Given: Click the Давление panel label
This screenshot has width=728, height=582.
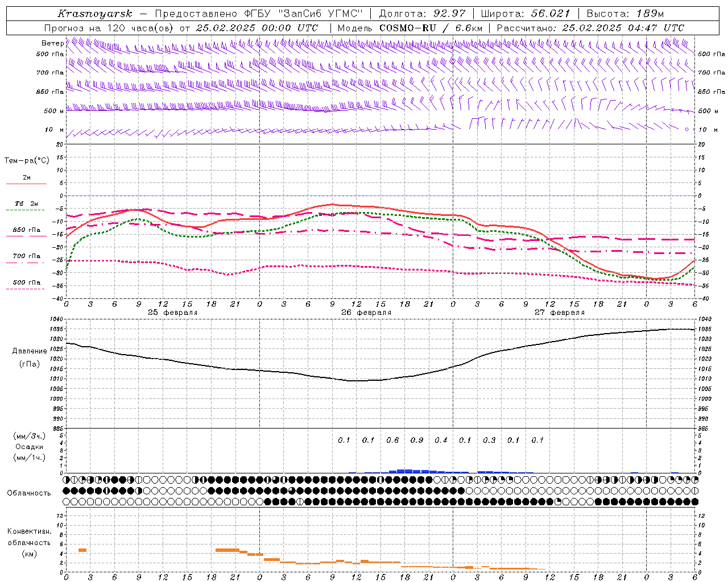Looking at the screenshot, I should click(x=30, y=351).
